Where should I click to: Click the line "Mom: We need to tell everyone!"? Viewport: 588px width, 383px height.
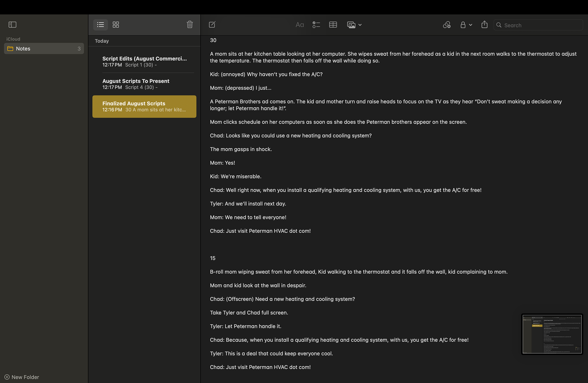click(x=248, y=217)
